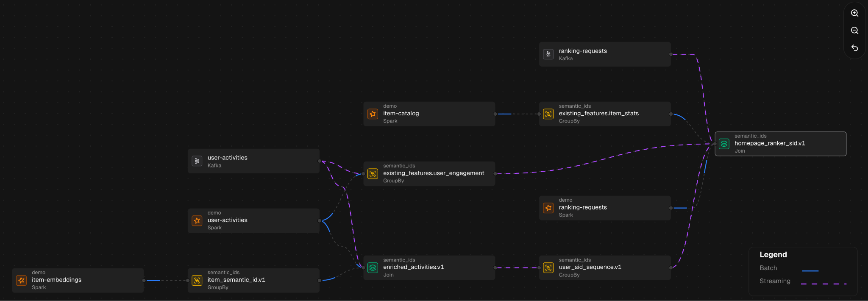Click Spark star icon on demo user-activities node
The image size is (868, 301).
(x=197, y=220)
